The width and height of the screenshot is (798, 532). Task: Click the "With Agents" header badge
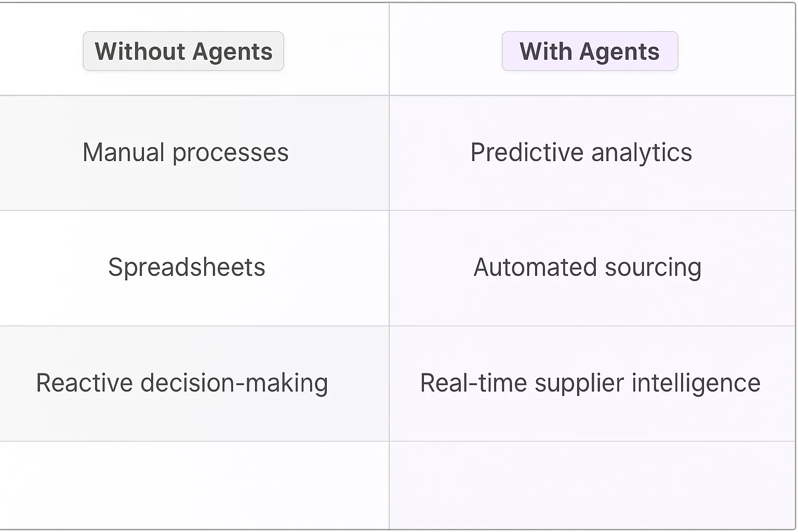[x=590, y=51]
